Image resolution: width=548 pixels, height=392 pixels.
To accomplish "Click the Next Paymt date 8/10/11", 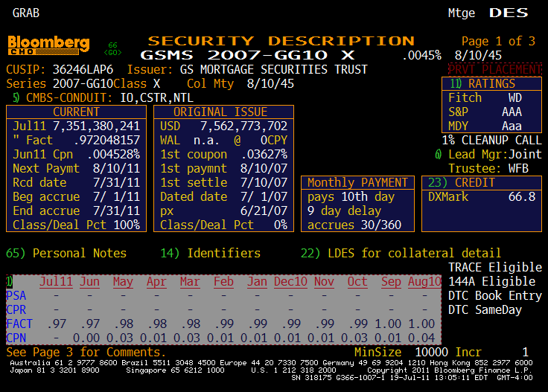I will [116, 169].
